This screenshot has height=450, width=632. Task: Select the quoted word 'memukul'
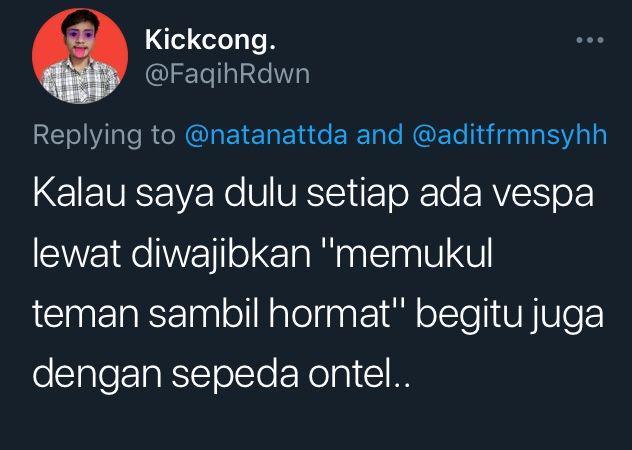point(411,254)
